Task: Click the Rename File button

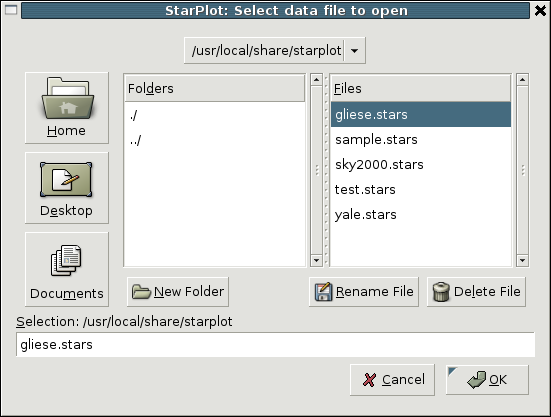Action: pos(364,292)
